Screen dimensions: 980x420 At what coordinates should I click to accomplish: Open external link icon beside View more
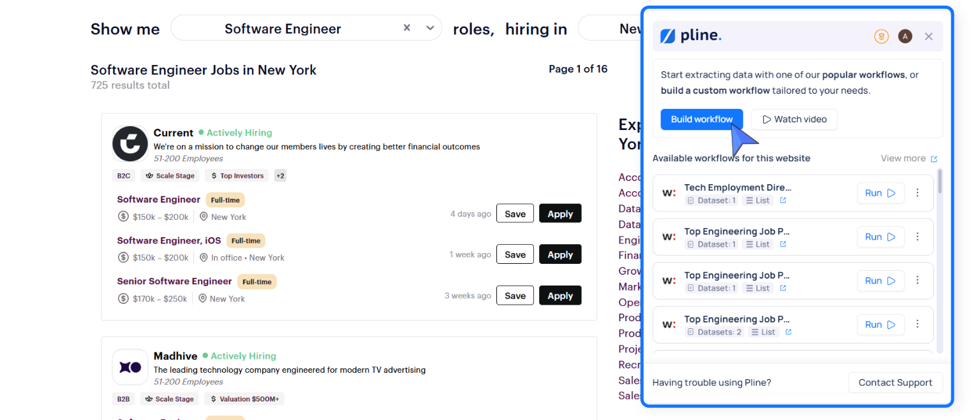click(x=934, y=159)
